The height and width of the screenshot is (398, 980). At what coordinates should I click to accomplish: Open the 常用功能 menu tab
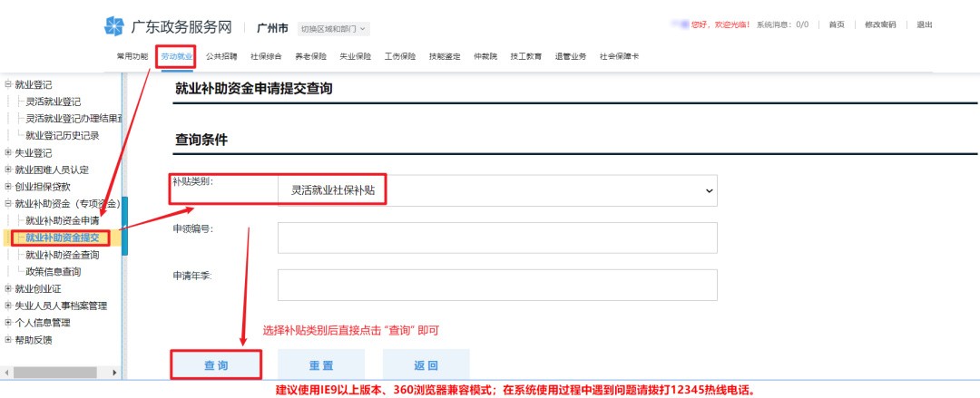click(x=132, y=56)
